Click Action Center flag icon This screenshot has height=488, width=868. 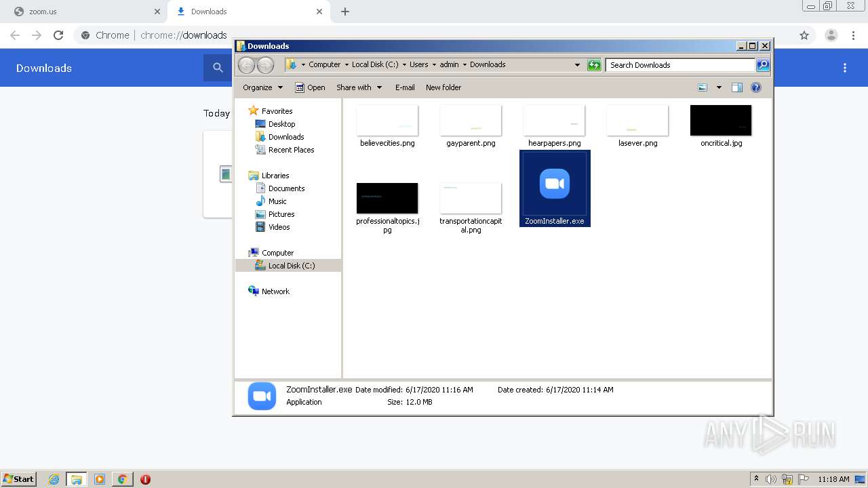[804, 479]
